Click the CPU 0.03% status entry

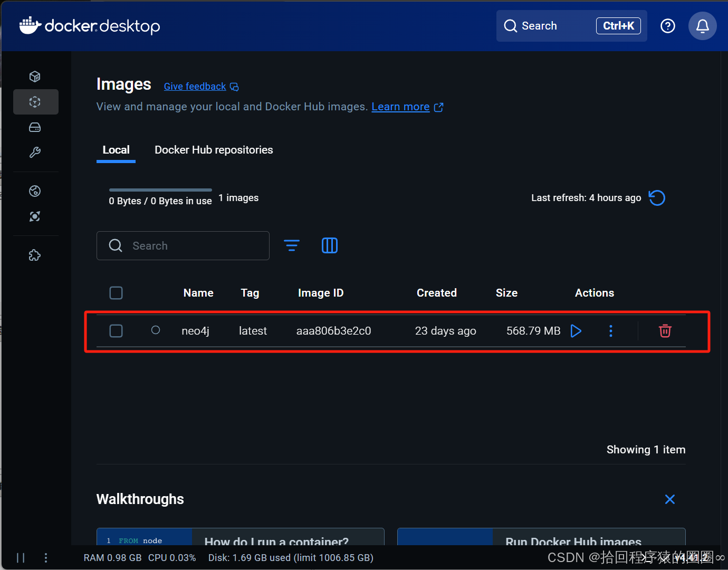point(172,558)
